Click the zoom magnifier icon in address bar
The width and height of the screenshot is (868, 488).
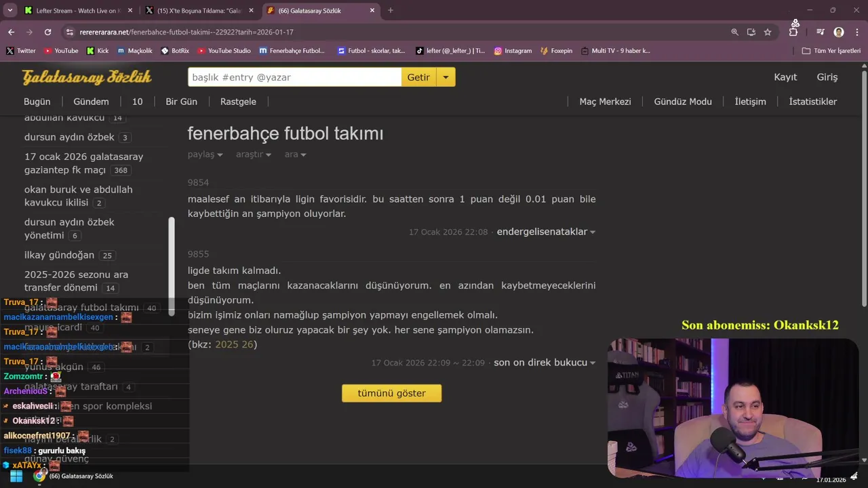pyautogui.click(x=735, y=32)
